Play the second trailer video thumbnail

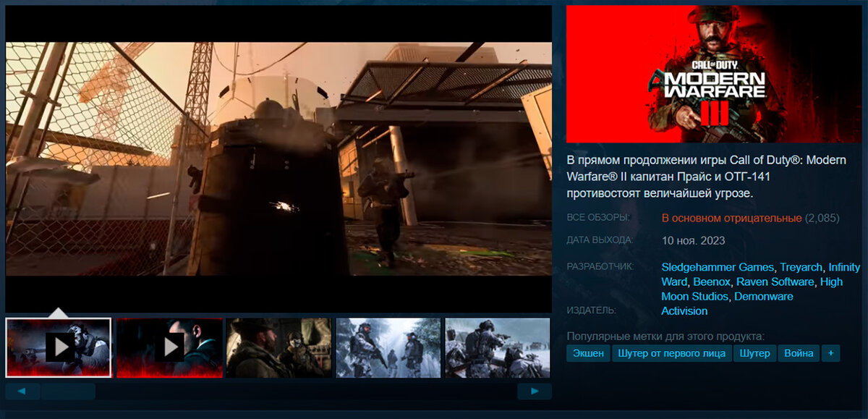click(x=169, y=347)
